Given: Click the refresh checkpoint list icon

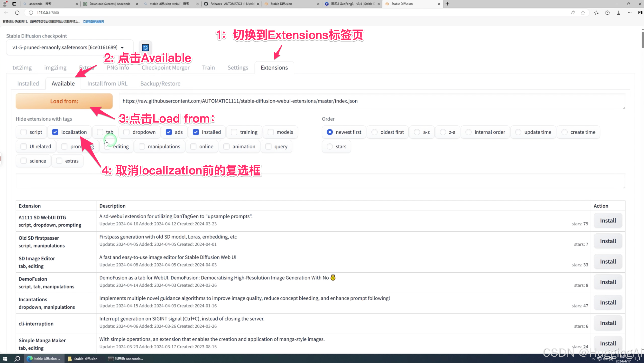Looking at the screenshot, I should pos(145,48).
